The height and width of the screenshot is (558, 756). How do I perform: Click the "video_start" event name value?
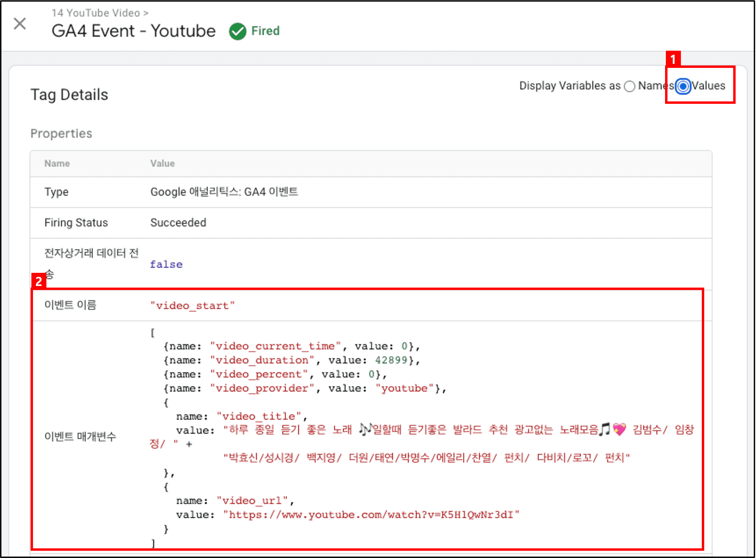pos(192,306)
